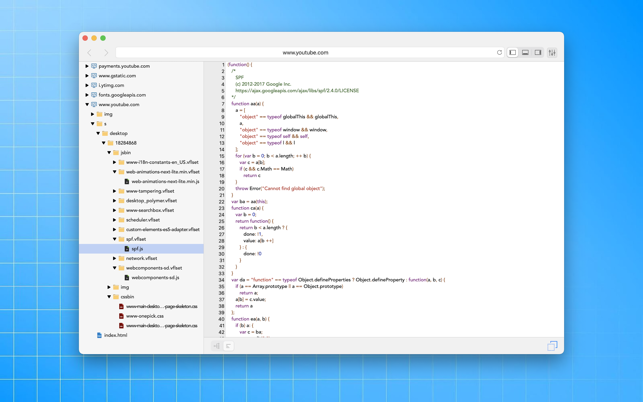Click the 18284868 folder icon
The width and height of the screenshot is (643, 402).
(110, 143)
